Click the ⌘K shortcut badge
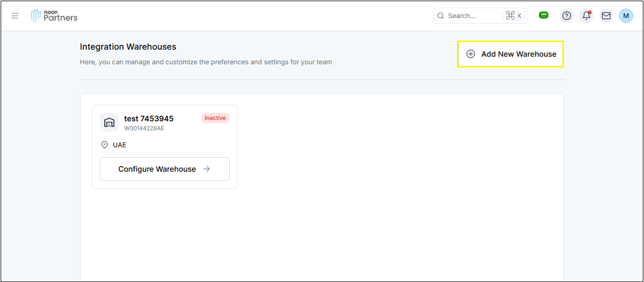This screenshot has width=644, height=282. [514, 16]
